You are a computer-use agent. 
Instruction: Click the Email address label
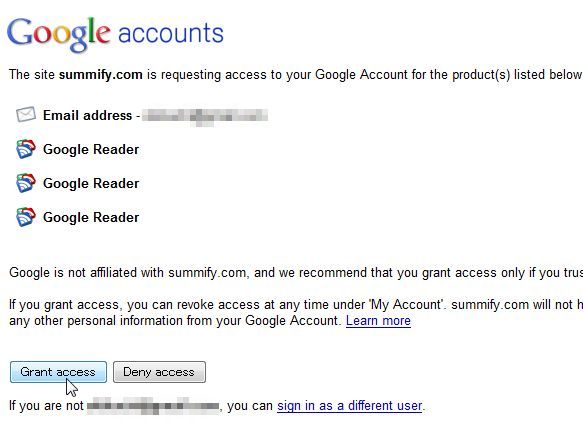87,115
